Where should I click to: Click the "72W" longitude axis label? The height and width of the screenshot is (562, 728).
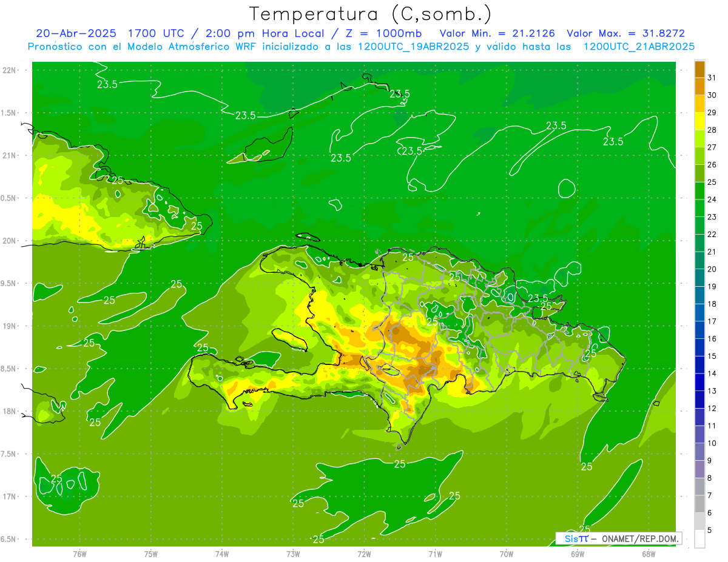tap(365, 554)
